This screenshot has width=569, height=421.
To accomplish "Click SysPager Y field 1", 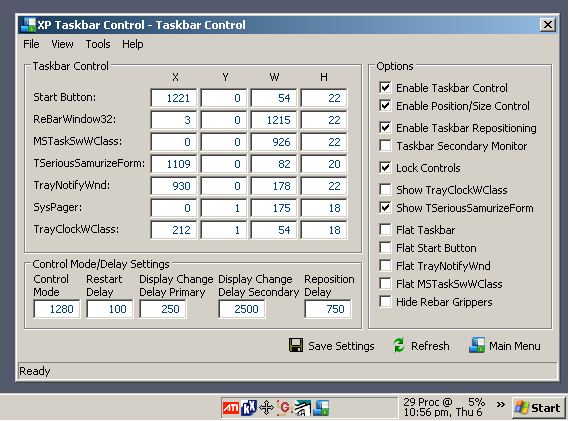I will point(224,208).
